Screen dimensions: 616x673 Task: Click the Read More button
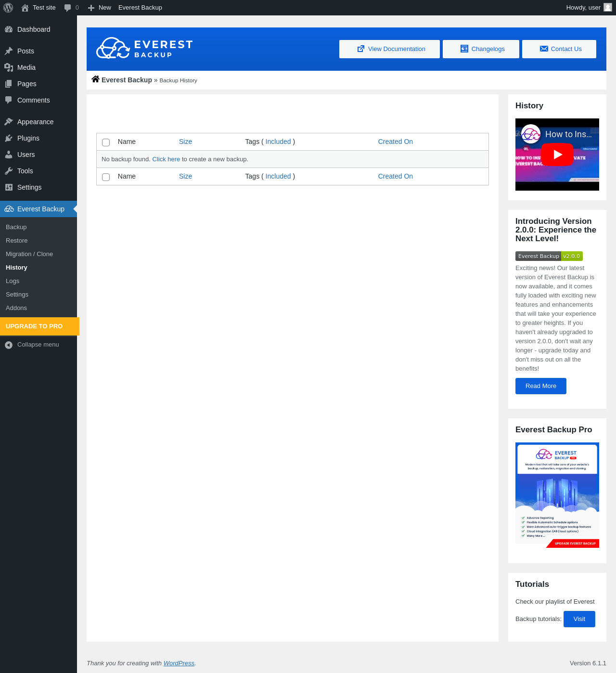pos(541,386)
